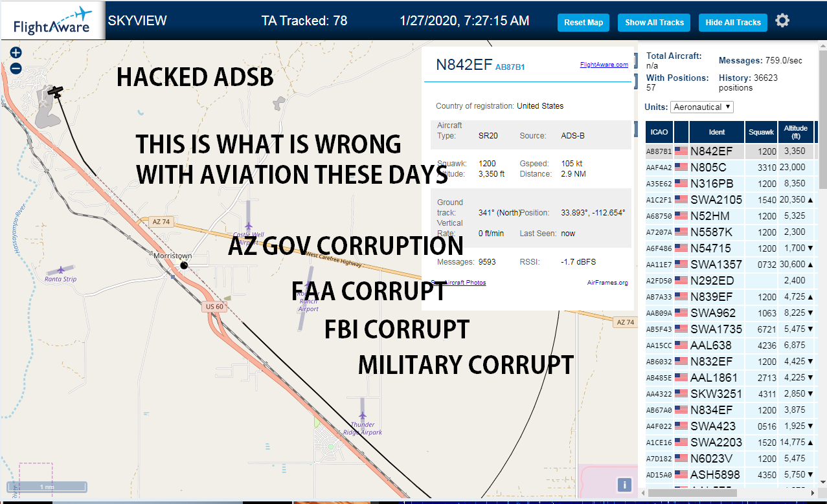Click the Castle Well airport icon

click(x=248, y=226)
